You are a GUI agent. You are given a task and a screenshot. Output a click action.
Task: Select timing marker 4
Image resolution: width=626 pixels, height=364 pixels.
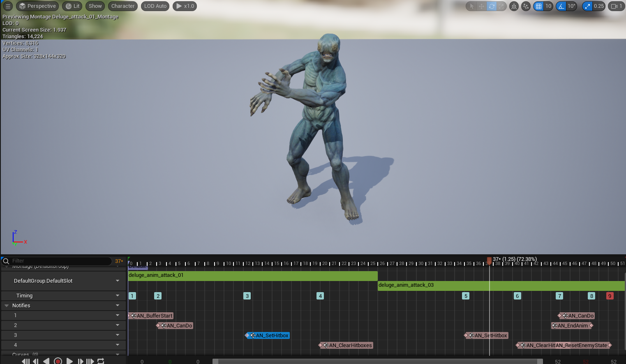click(320, 296)
